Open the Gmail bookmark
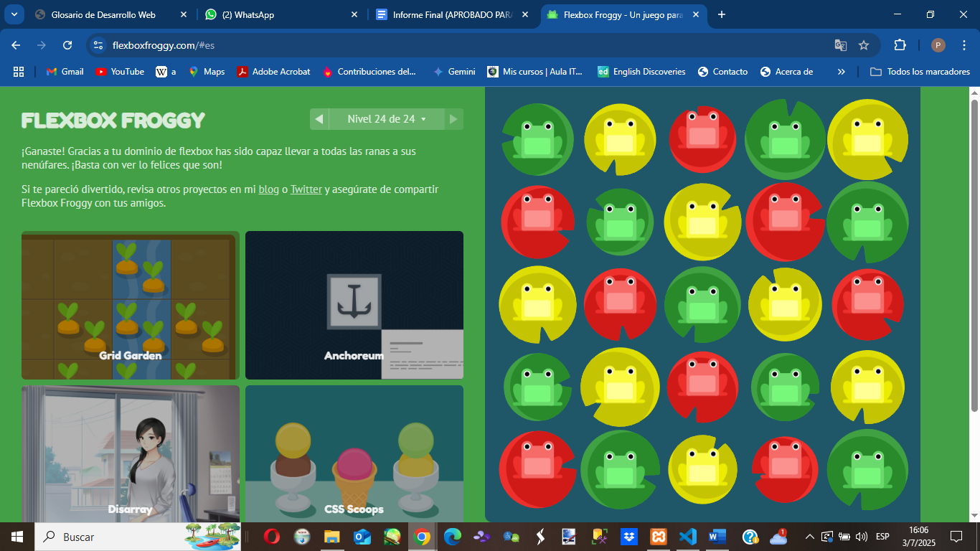 pos(65,72)
